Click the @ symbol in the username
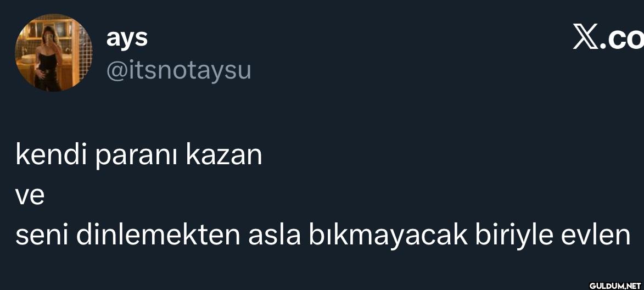The width and height of the screenshot is (644, 290). point(117,71)
